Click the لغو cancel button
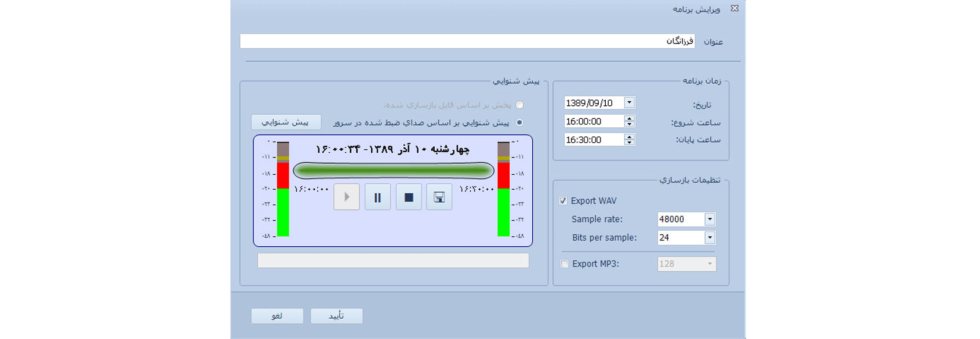Image resolution: width=980 pixels, height=339 pixels. (277, 316)
